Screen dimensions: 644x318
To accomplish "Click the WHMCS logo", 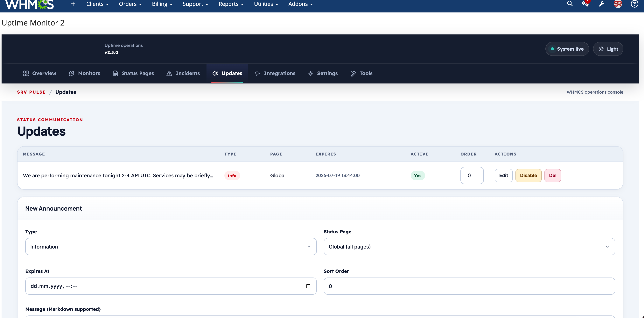I will 30,4.
